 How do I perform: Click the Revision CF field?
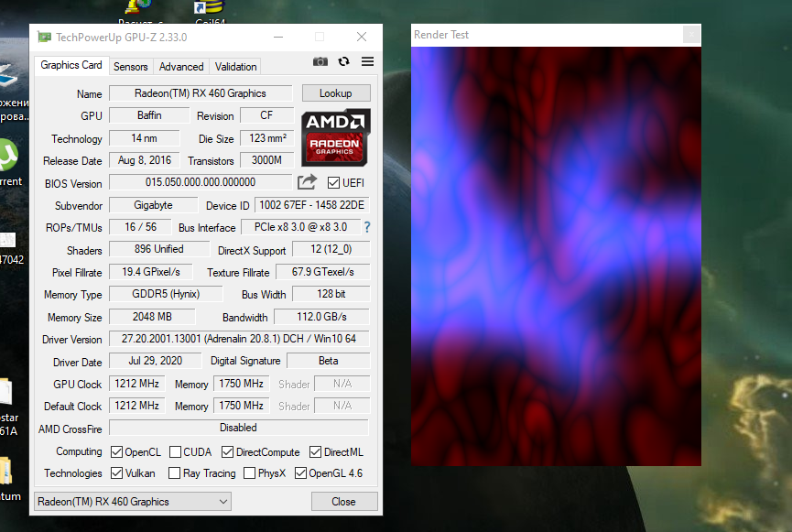tap(267, 115)
